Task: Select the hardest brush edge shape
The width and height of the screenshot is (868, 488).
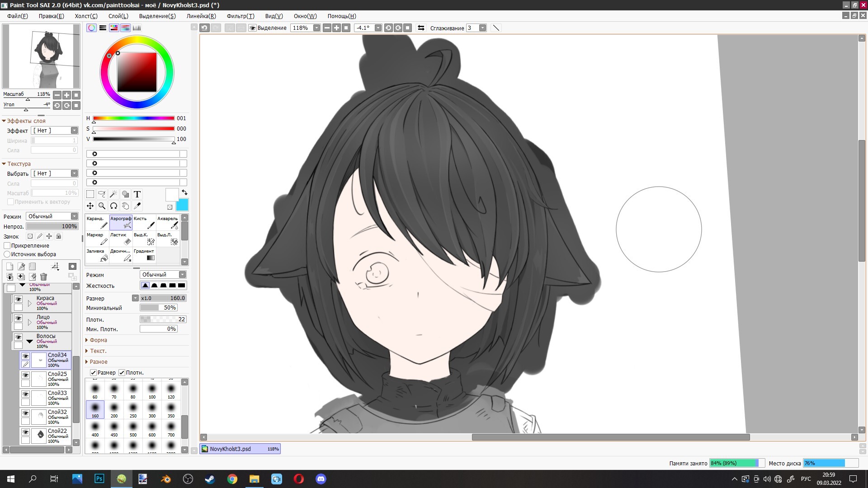Action: 181,286
